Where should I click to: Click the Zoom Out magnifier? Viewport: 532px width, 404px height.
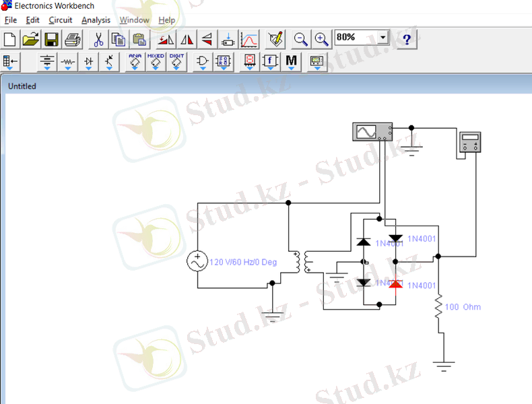301,38
